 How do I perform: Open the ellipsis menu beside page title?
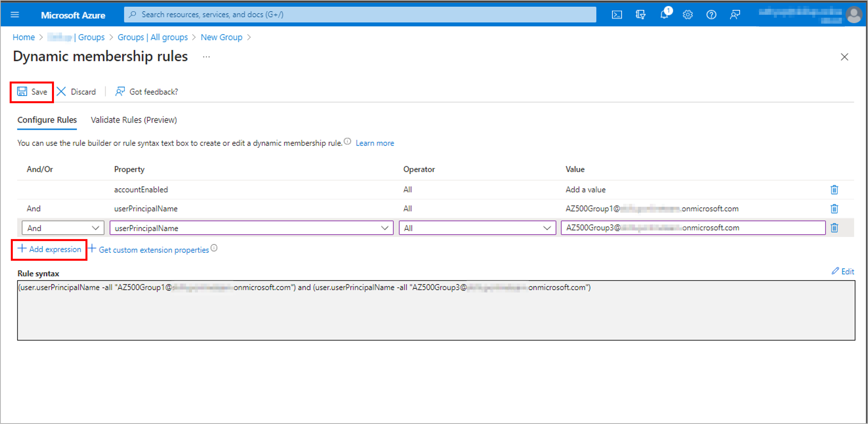(x=206, y=57)
